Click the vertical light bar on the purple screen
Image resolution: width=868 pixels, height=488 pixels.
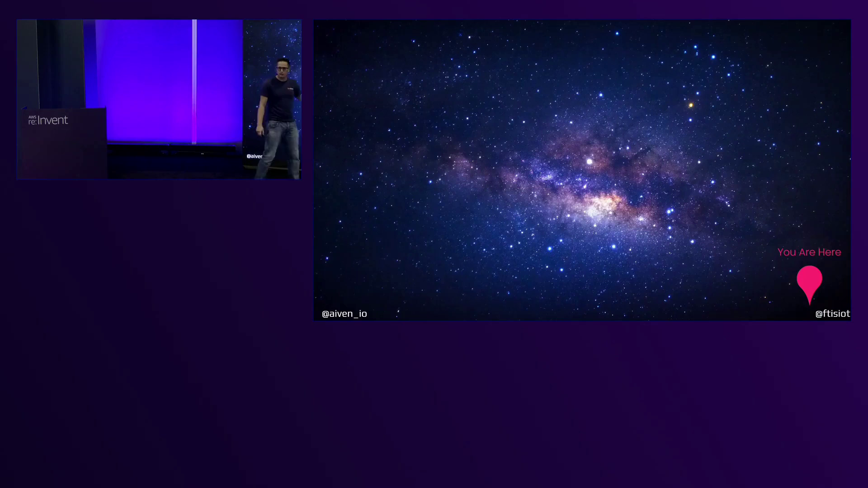click(x=194, y=81)
